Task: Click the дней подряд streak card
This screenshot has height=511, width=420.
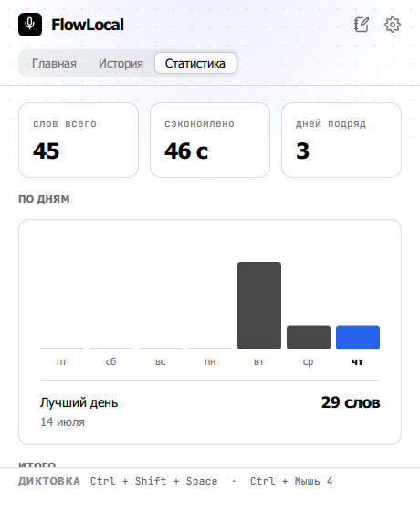Action: tap(341, 141)
